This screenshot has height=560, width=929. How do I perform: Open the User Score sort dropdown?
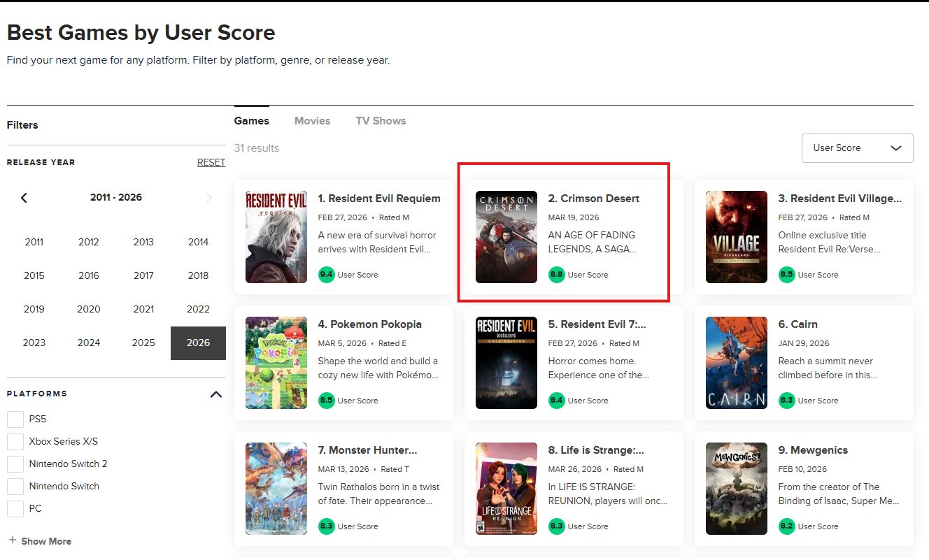[x=856, y=148]
